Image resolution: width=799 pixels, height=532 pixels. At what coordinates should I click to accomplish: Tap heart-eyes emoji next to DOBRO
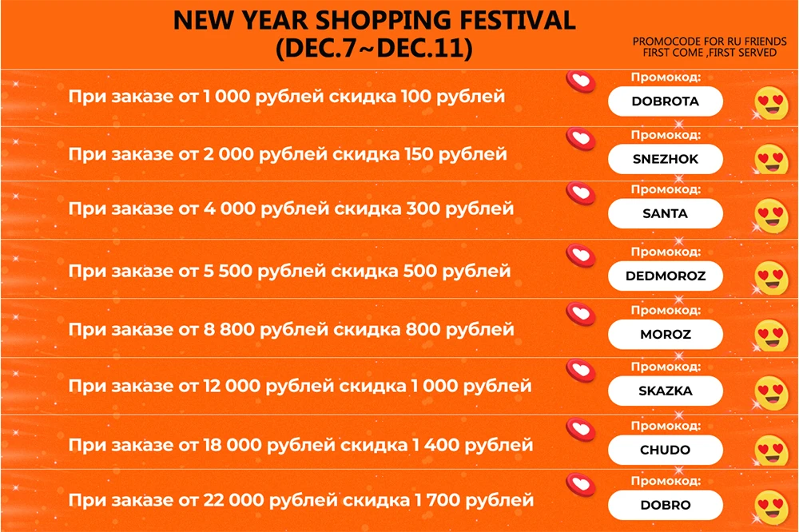point(771,507)
